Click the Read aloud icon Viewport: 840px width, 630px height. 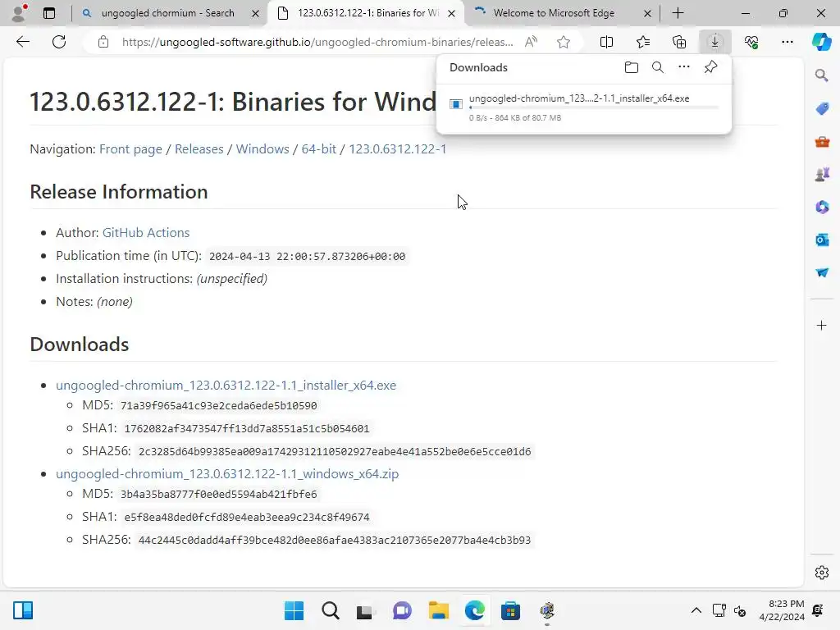(x=531, y=42)
